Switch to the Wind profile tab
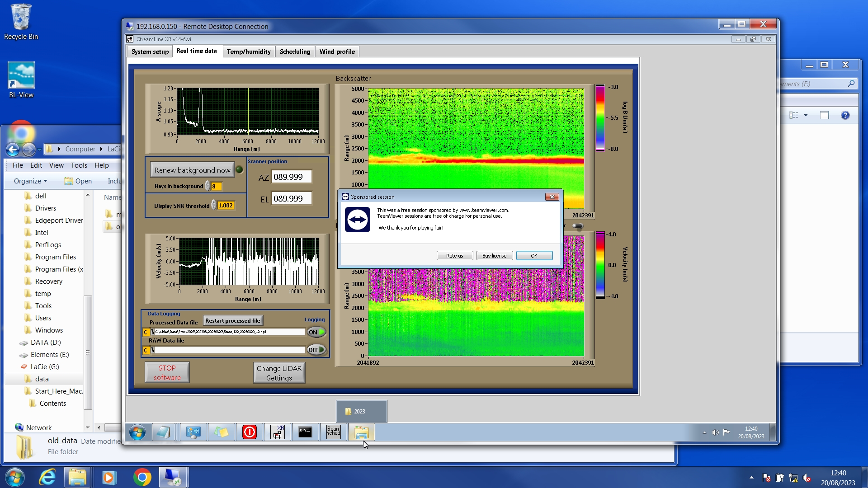This screenshot has height=488, width=868. [337, 52]
